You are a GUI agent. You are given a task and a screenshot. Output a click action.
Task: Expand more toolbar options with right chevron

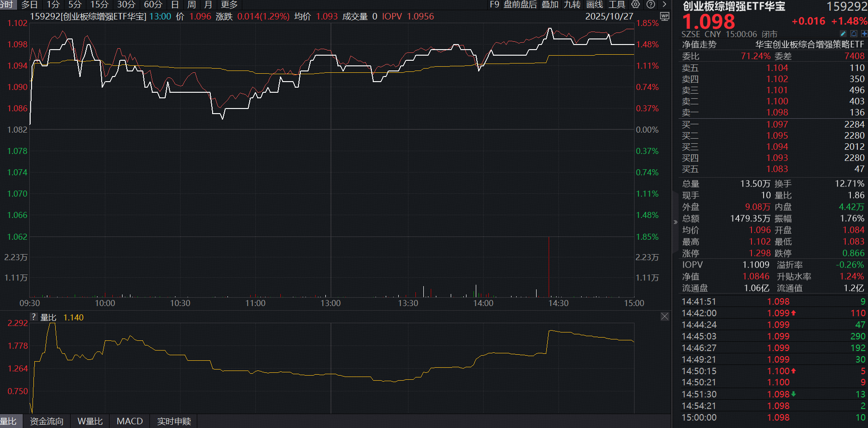(x=665, y=4)
